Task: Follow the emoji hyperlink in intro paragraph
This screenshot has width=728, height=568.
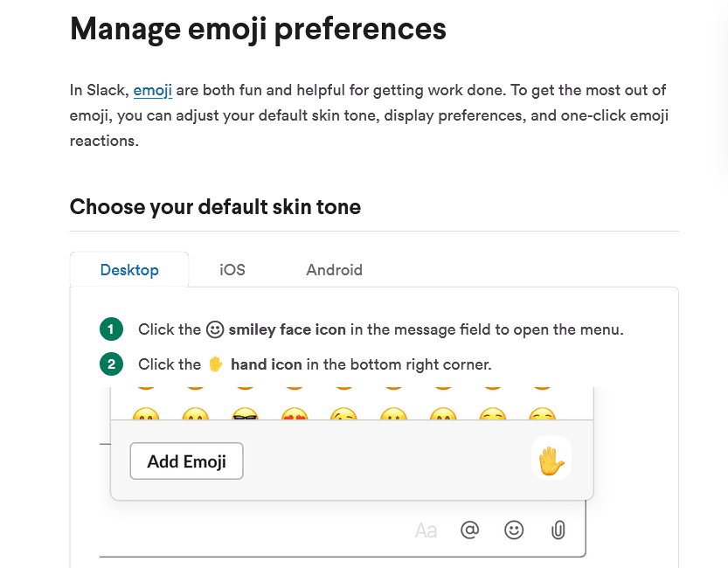Action: point(153,90)
